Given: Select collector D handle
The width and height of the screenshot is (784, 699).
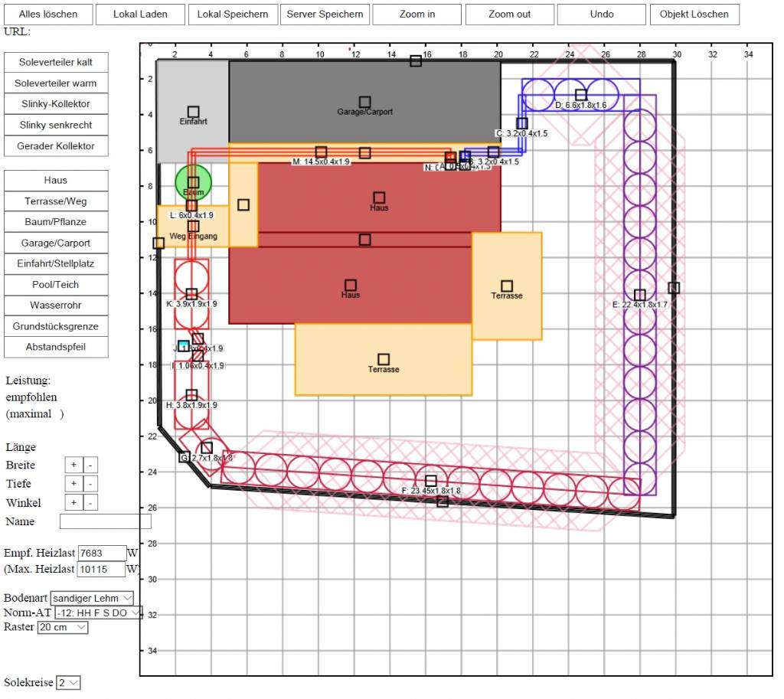Looking at the screenshot, I should tap(581, 94).
